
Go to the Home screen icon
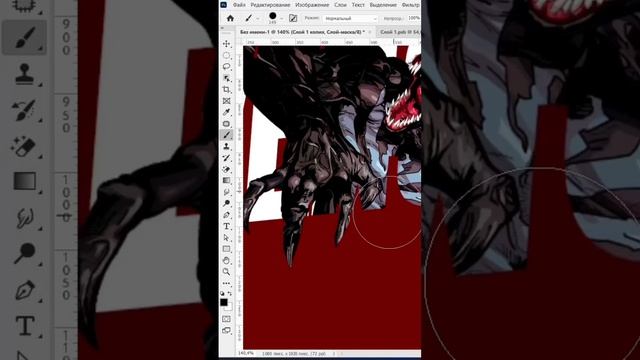click(x=230, y=18)
